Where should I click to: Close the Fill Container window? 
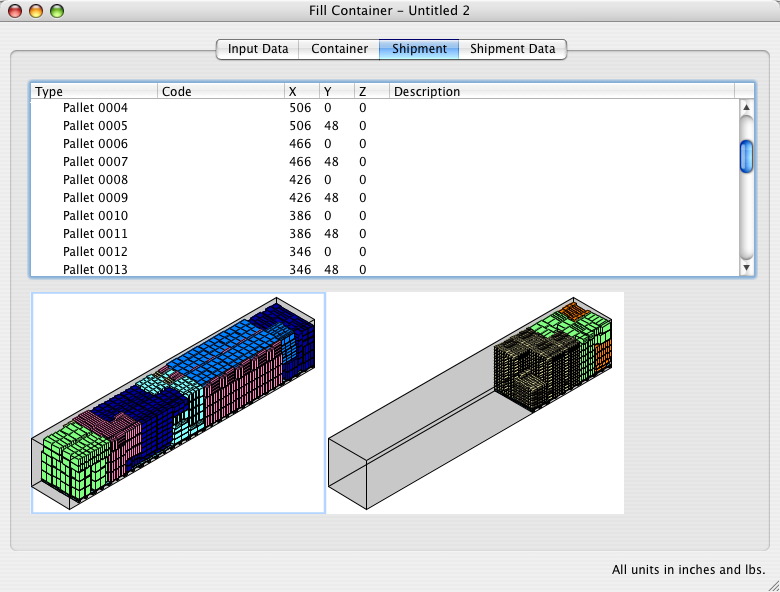coord(15,10)
